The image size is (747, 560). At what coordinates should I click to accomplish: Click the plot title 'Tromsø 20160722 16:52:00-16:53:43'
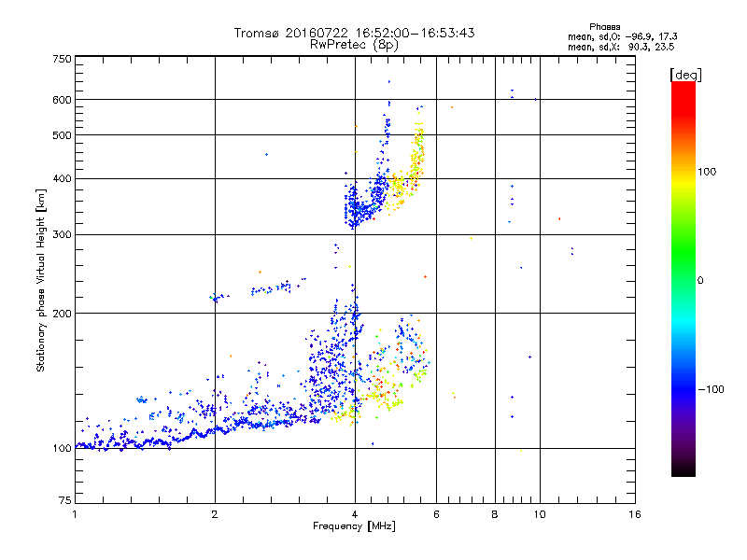click(354, 33)
